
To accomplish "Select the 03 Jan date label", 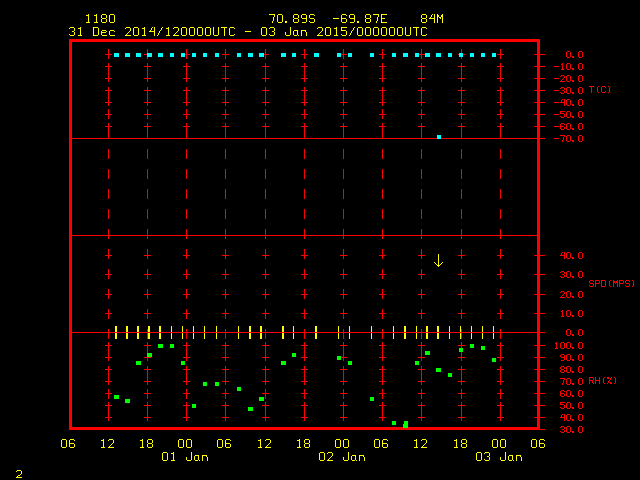I will pos(497,457).
